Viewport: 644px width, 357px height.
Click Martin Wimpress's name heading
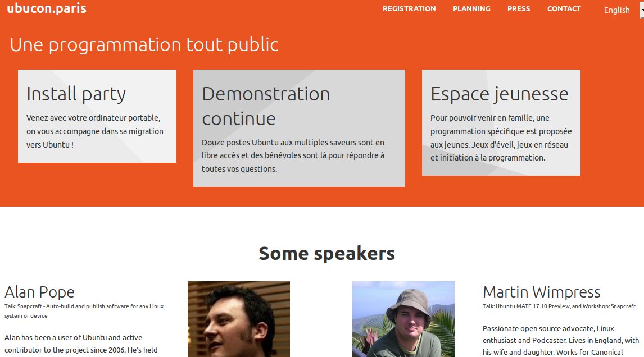(541, 292)
